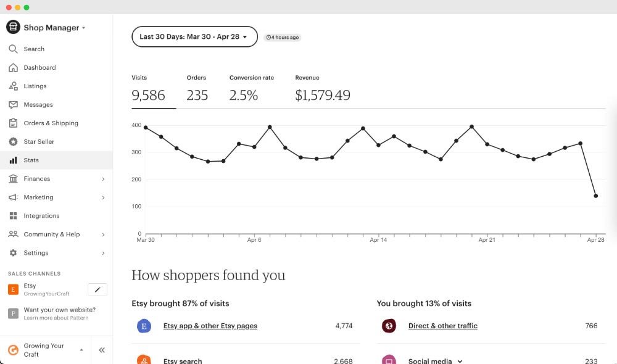Click the Mar 30 data point on chart
This screenshot has height=364, width=617.
click(x=146, y=128)
